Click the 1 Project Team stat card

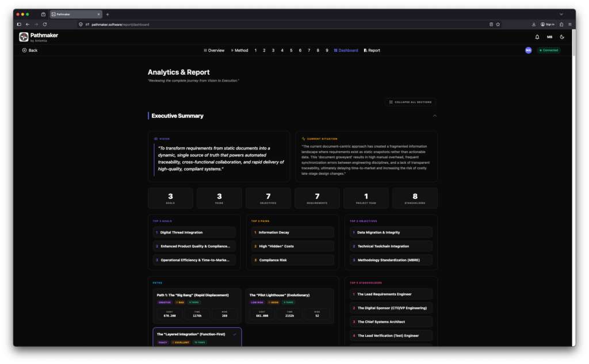click(x=366, y=198)
